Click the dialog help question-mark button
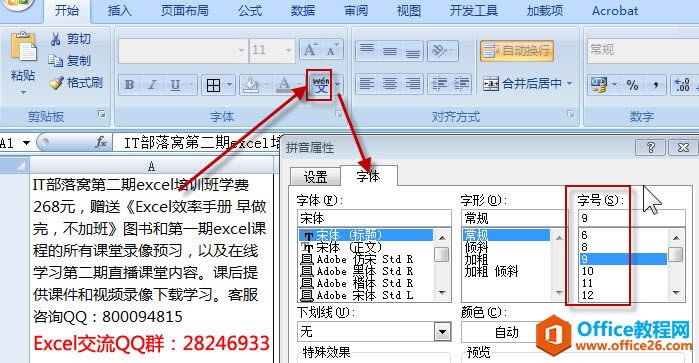The image size is (699, 363). tap(650, 147)
